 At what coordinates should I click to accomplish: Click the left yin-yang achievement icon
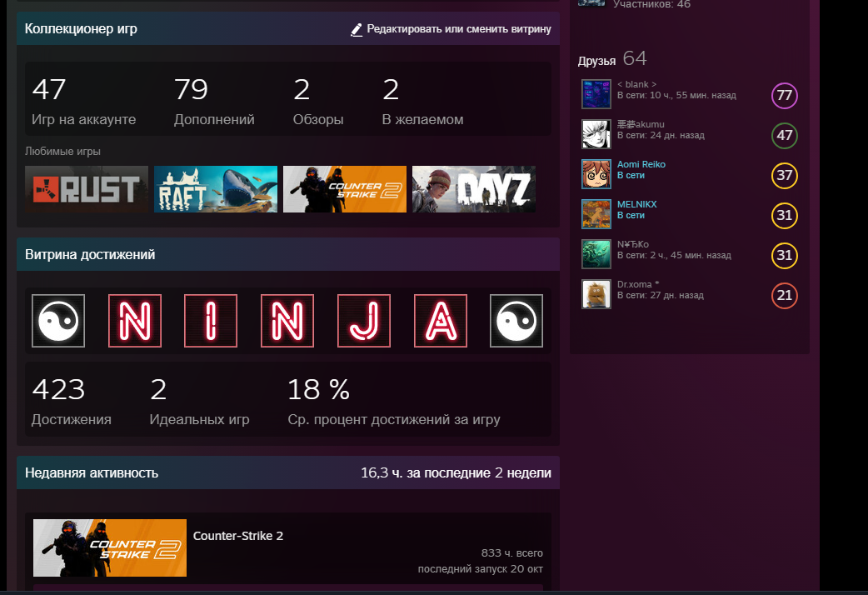coord(58,321)
